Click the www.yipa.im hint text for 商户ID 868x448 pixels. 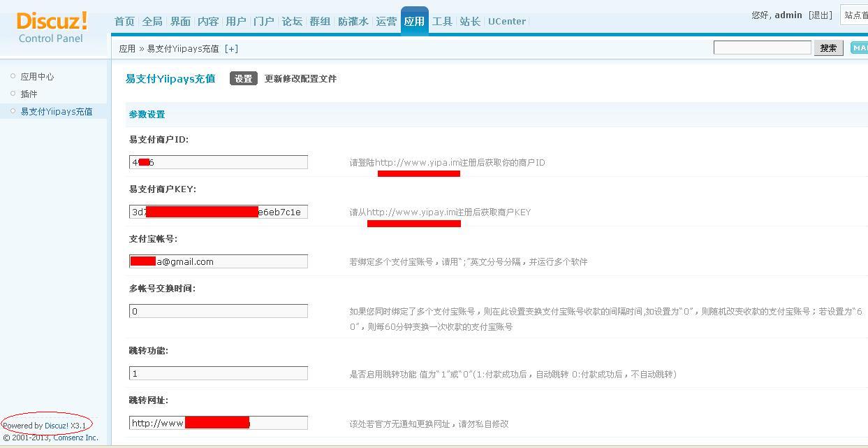418,162
